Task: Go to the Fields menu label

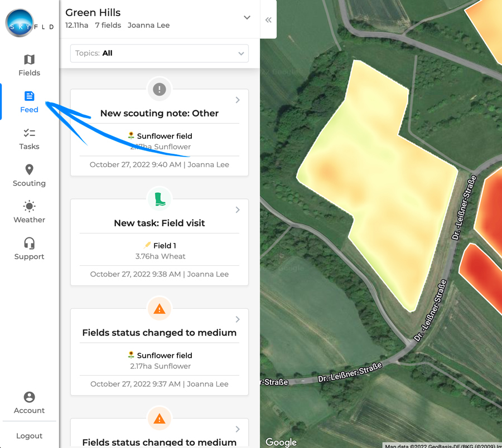Action: pyautogui.click(x=29, y=73)
